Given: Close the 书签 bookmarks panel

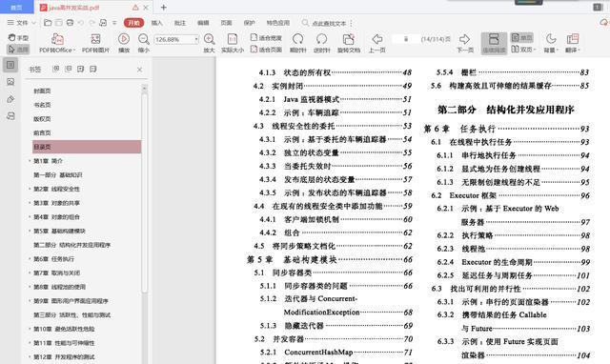Looking at the screenshot, I should click(x=140, y=70).
